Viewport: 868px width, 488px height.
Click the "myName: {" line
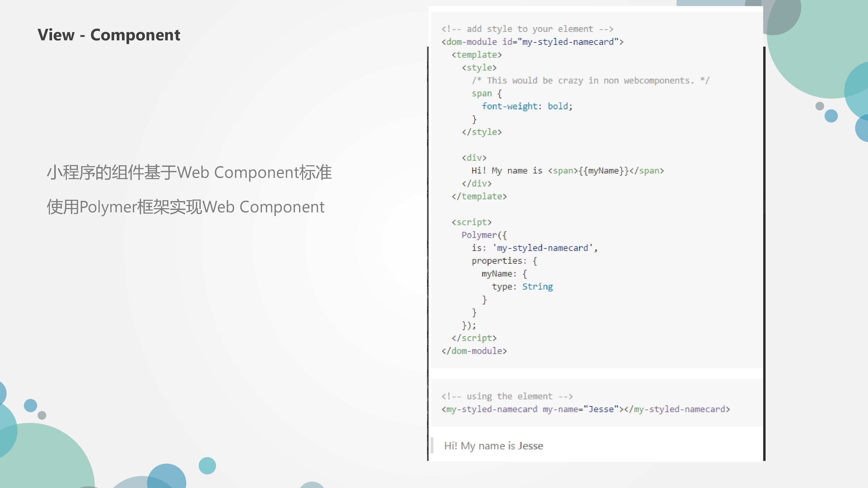[x=504, y=274]
